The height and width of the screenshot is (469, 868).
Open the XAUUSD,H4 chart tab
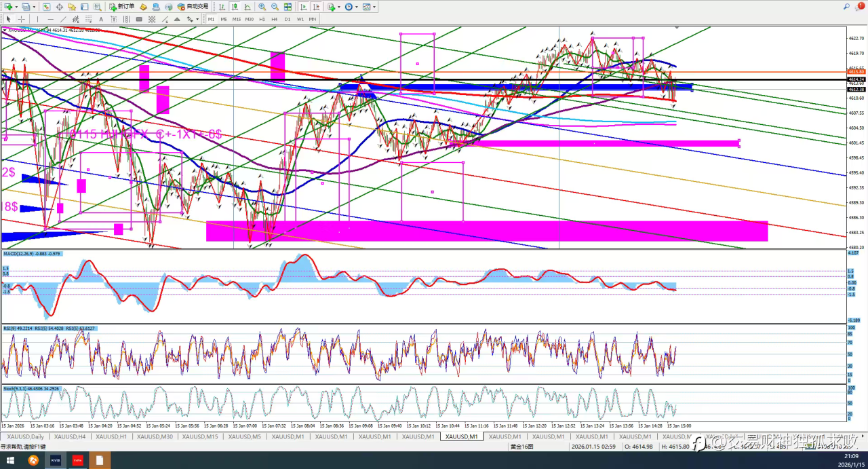coord(70,436)
